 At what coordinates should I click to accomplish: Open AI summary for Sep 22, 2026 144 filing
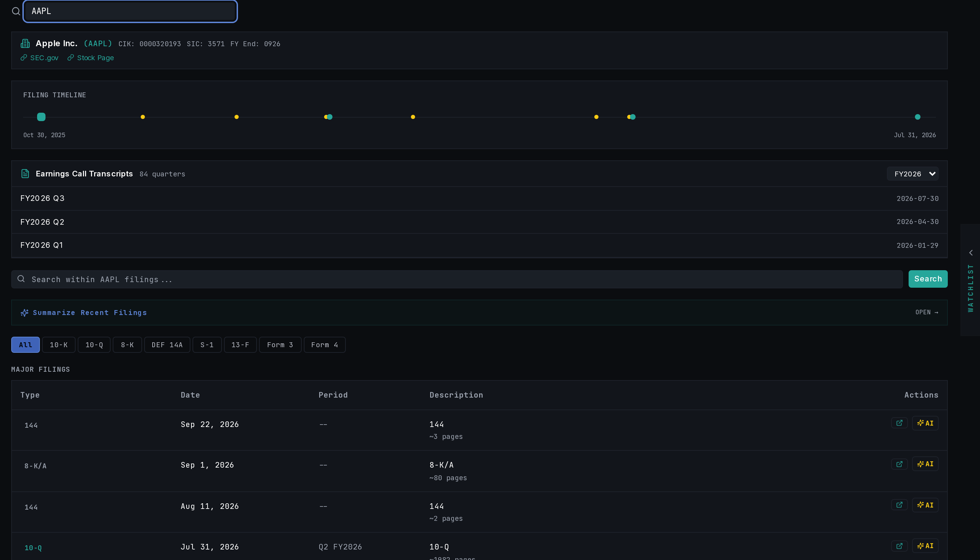tap(925, 423)
